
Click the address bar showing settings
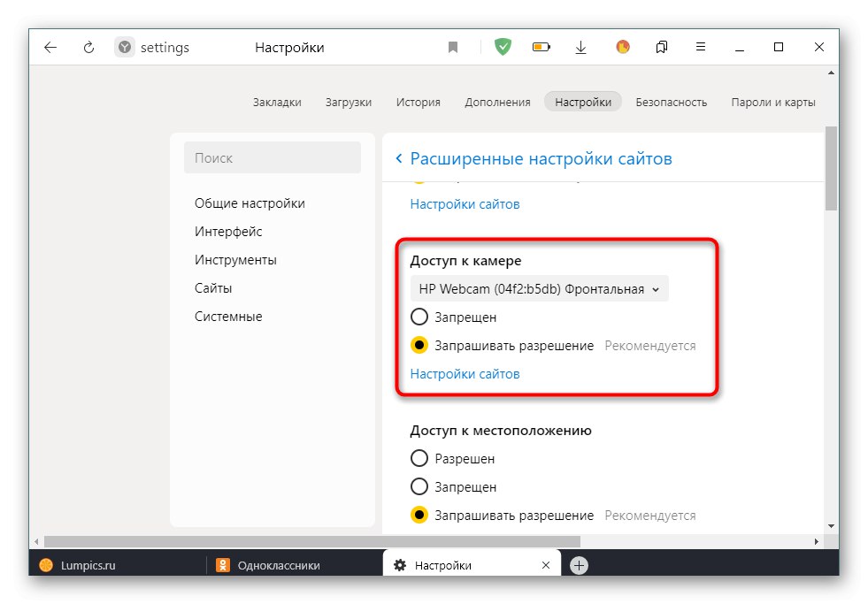point(165,48)
